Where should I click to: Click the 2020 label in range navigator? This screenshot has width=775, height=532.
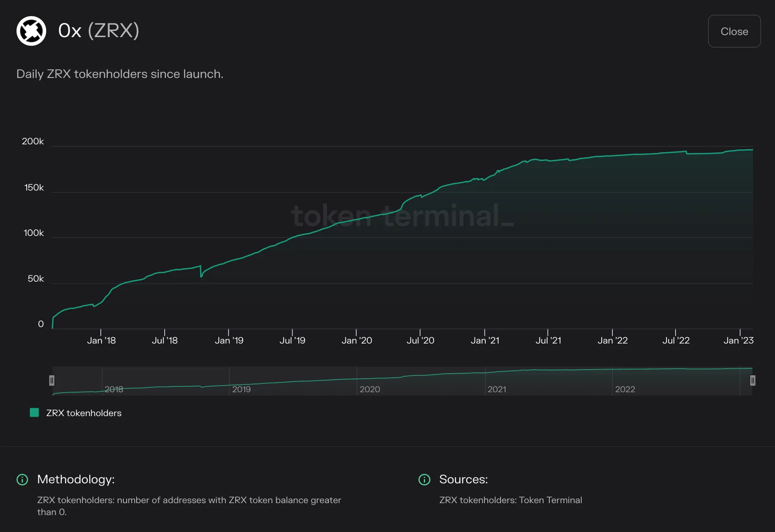click(370, 389)
